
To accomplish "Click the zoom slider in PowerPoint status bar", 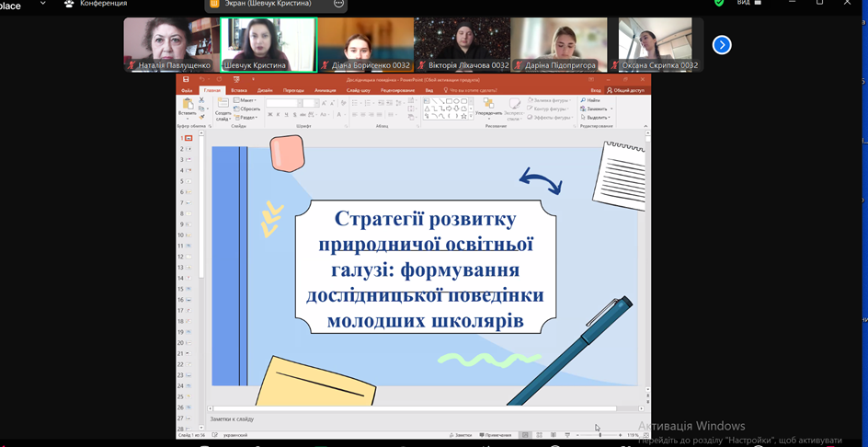I will pos(600,435).
